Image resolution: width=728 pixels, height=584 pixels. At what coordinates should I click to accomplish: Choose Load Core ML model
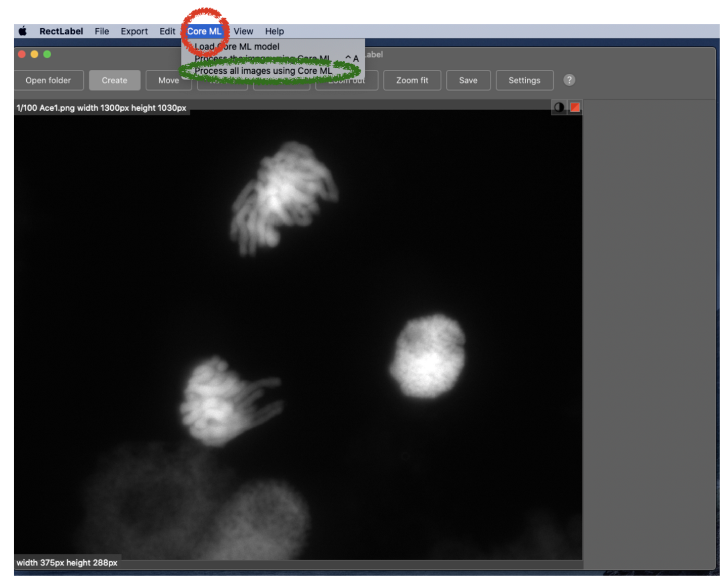[237, 47]
